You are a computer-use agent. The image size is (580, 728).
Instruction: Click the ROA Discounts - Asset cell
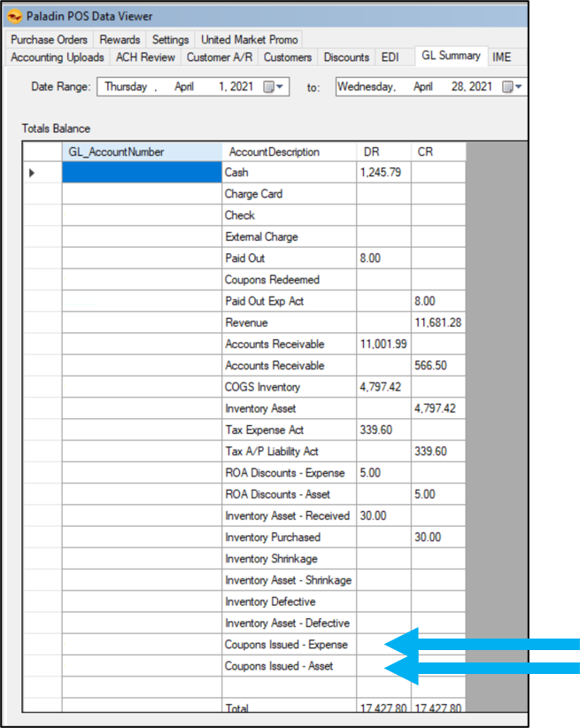290,494
